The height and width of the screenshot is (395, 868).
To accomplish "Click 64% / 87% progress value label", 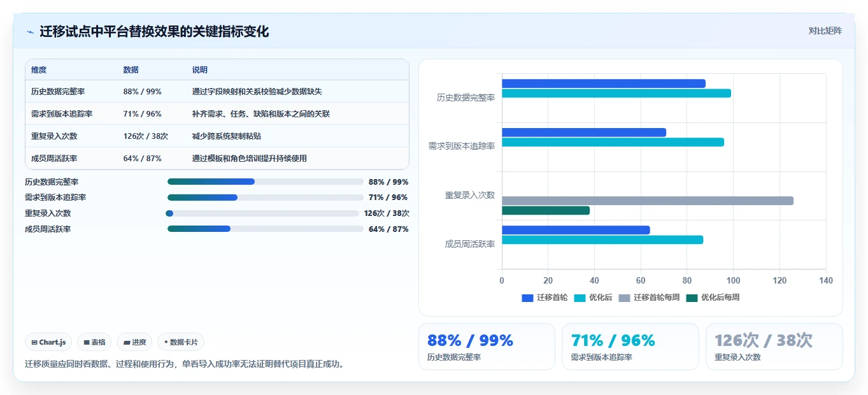I will 388,229.
